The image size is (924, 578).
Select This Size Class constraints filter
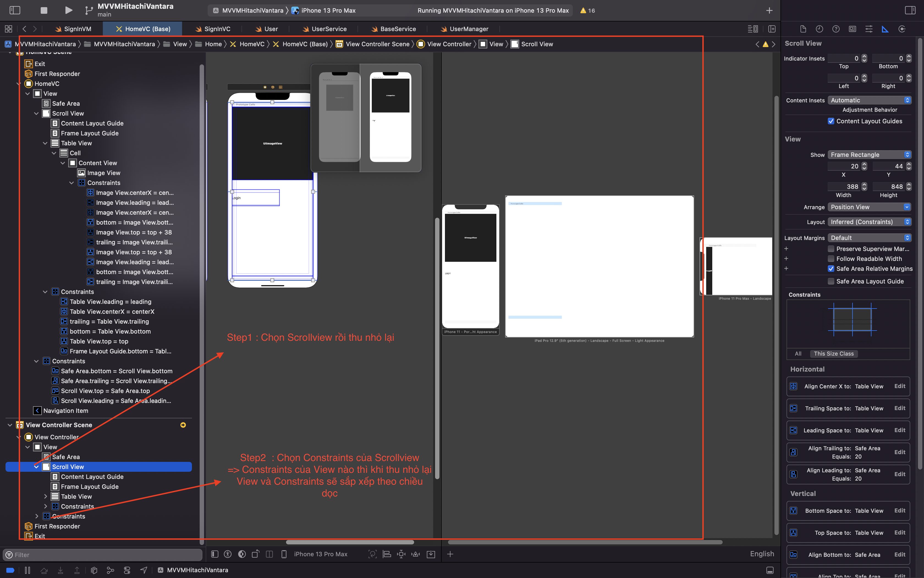[x=834, y=354]
